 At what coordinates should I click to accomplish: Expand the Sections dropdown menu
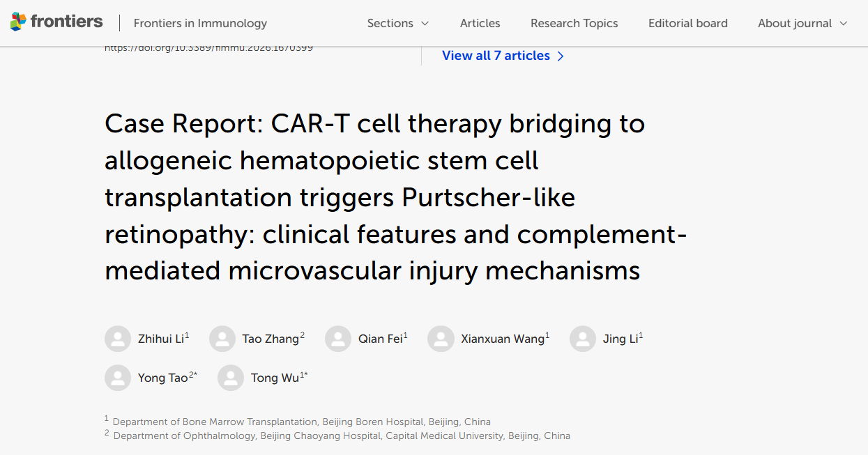pos(398,23)
